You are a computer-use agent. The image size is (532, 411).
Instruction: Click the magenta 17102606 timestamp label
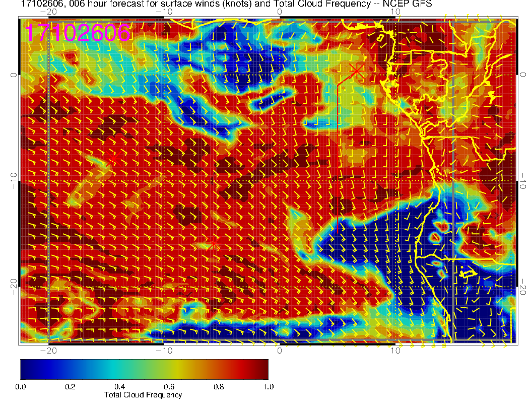(78, 33)
